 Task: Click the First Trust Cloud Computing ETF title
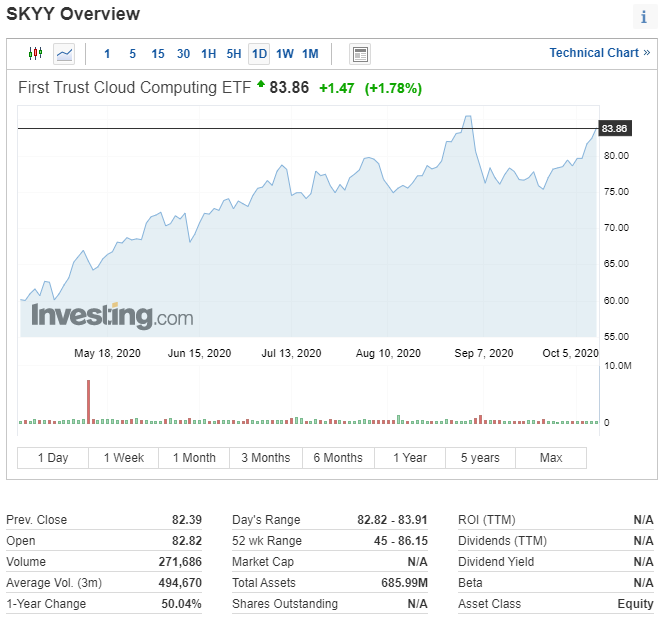tap(134, 88)
